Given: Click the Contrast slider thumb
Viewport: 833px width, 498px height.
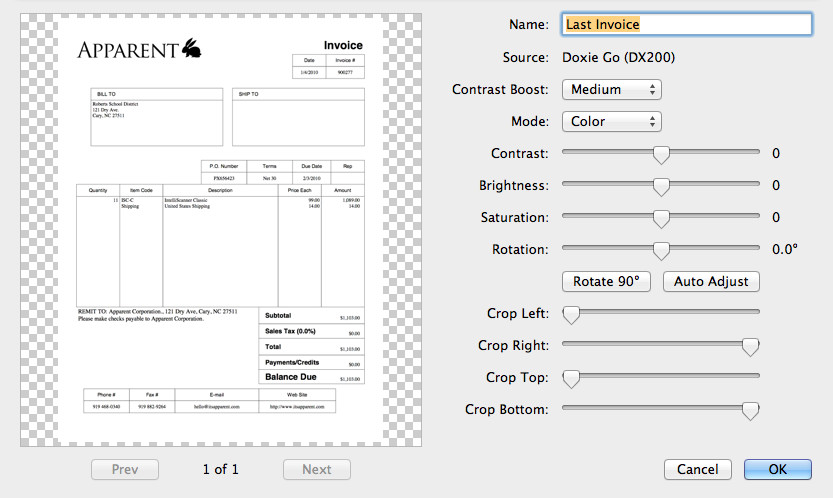Looking at the screenshot, I should [x=661, y=155].
